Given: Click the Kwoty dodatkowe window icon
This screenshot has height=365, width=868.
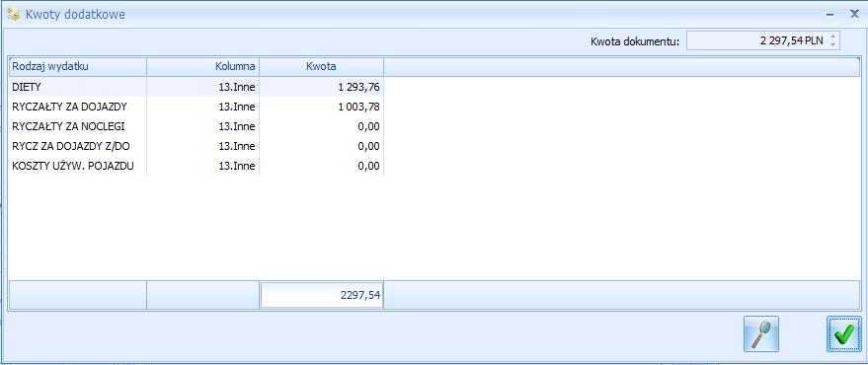Looking at the screenshot, I should point(14,15).
